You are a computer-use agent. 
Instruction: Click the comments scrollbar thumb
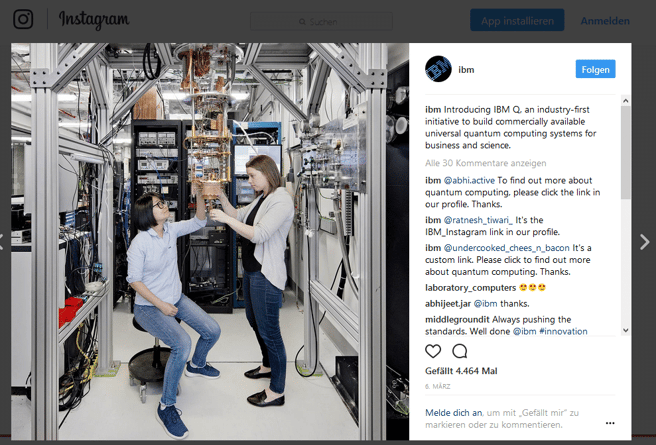pyautogui.click(x=625, y=152)
